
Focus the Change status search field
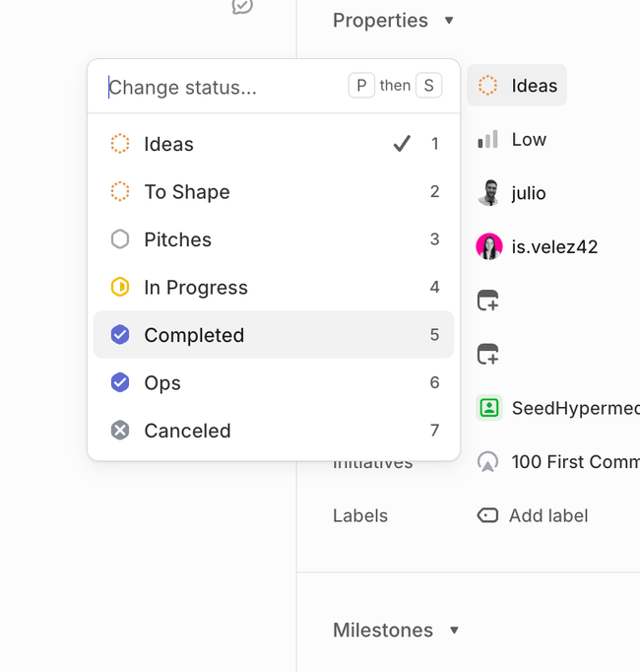[x=222, y=88]
